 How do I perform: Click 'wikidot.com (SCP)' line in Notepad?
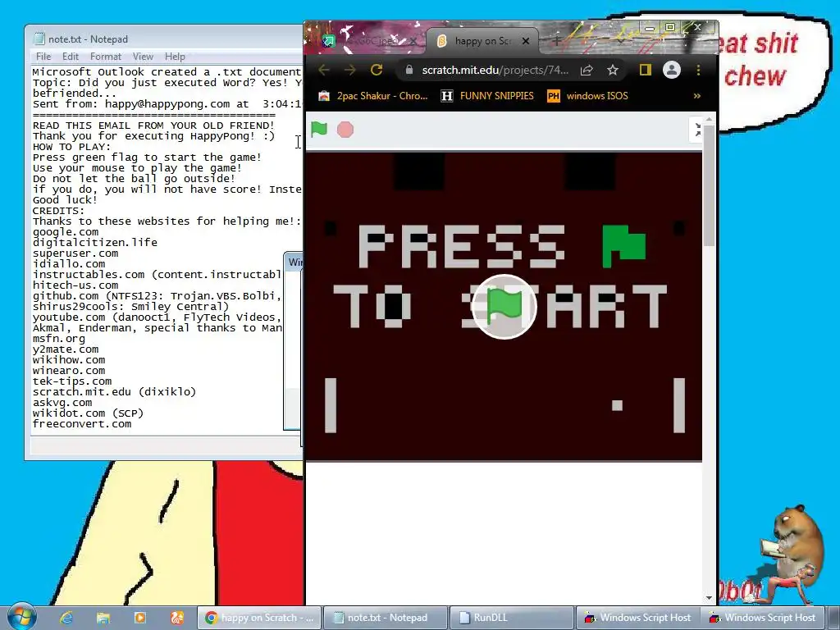coord(88,413)
